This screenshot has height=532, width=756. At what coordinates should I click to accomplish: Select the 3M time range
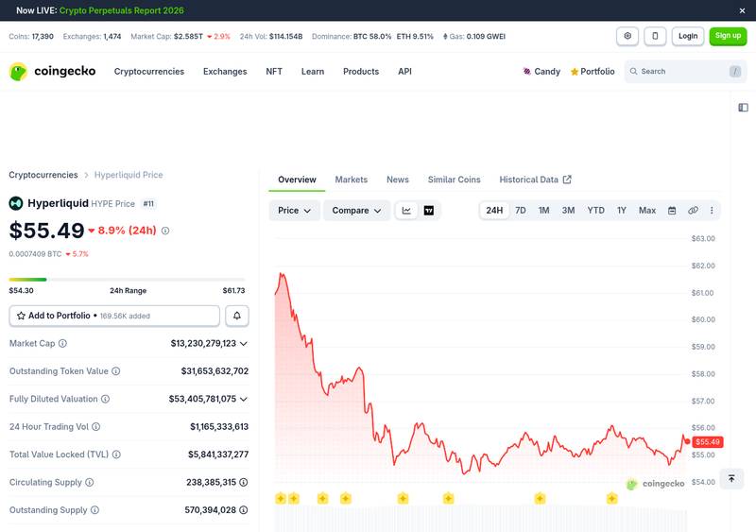[x=568, y=211]
